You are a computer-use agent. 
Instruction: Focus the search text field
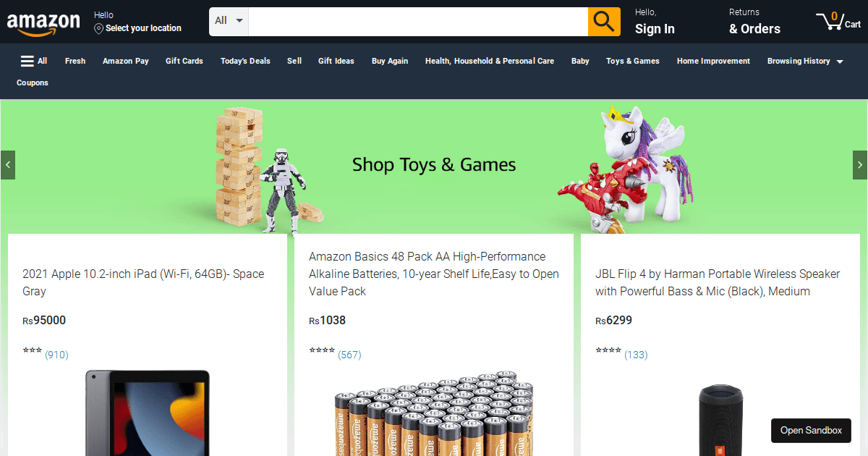(418, 22)
